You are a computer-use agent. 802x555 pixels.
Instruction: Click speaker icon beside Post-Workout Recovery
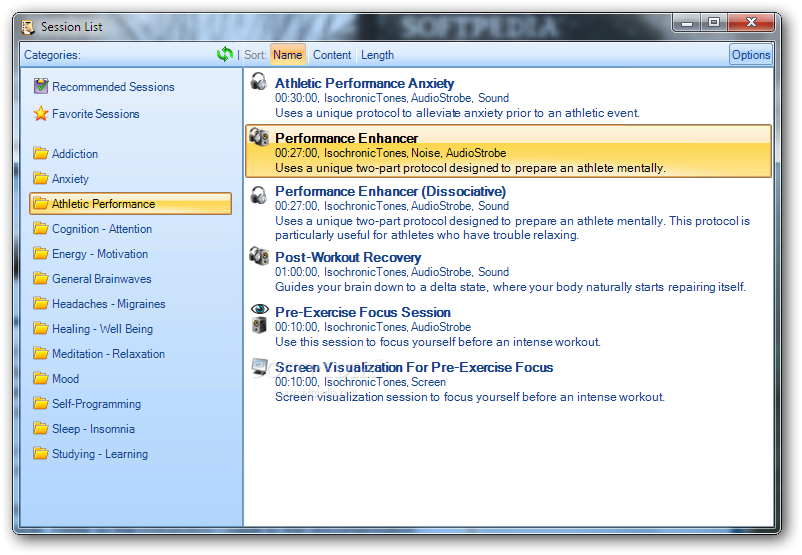[259, 256]
